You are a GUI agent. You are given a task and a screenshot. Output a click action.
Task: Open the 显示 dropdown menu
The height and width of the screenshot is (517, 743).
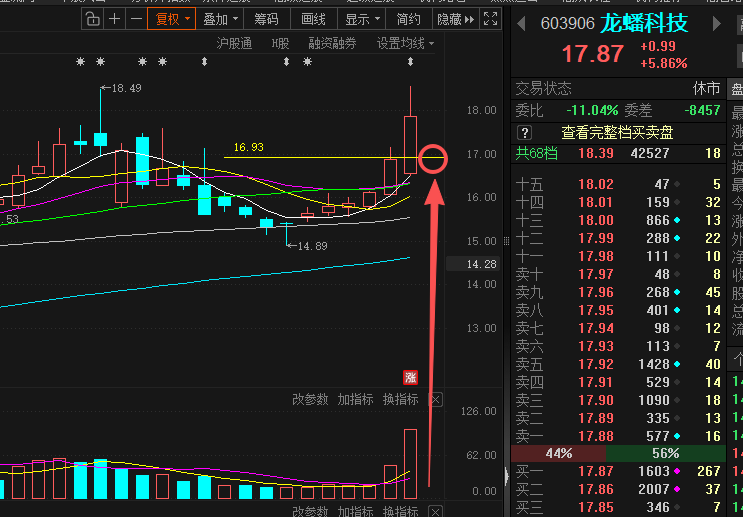[362, 19]
